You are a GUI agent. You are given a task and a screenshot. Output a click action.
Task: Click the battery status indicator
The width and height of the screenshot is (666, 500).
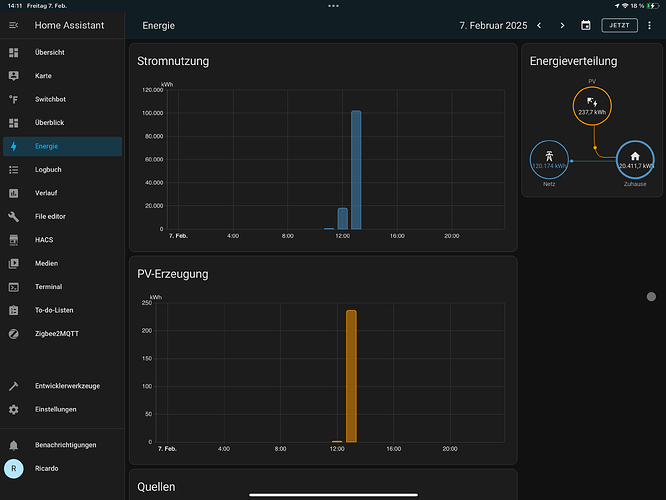653,6
